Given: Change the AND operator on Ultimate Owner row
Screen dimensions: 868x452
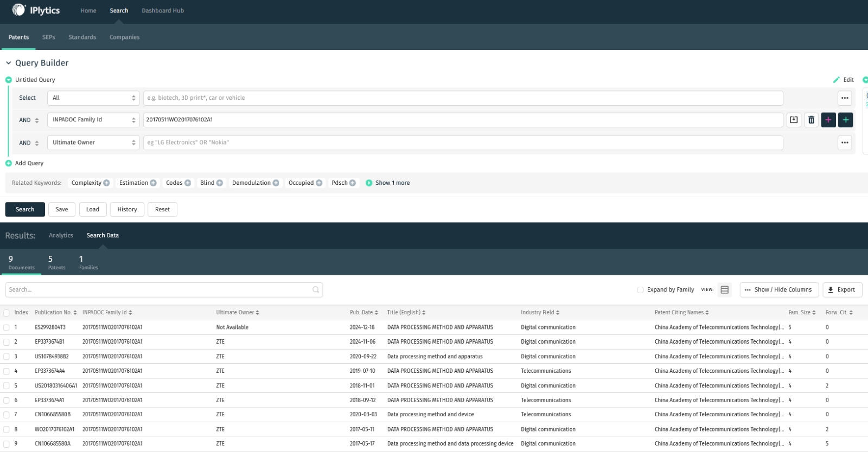Looking at the screenshot, I should click(29, 143).
